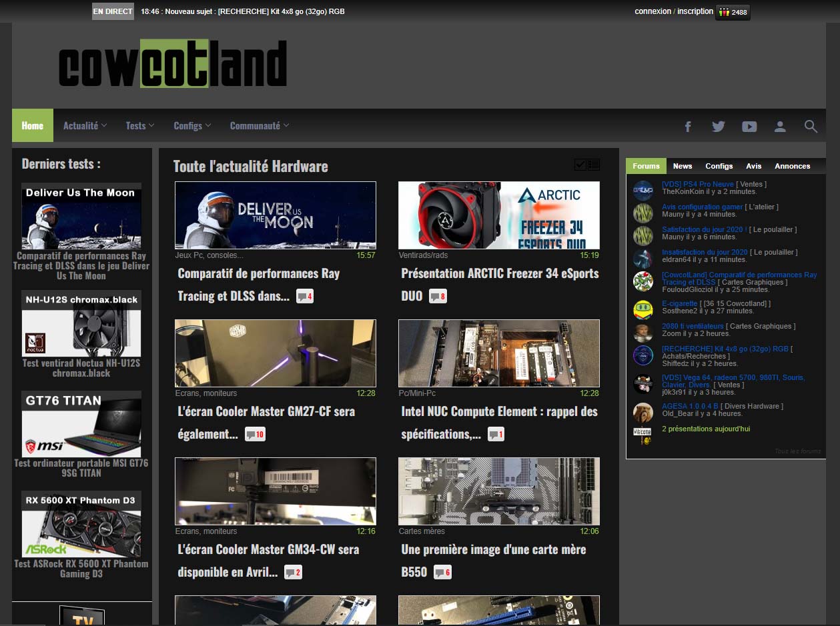Open Cartes mères category label
This screenshot has height=626, width=840.
(x=422, y=531)
